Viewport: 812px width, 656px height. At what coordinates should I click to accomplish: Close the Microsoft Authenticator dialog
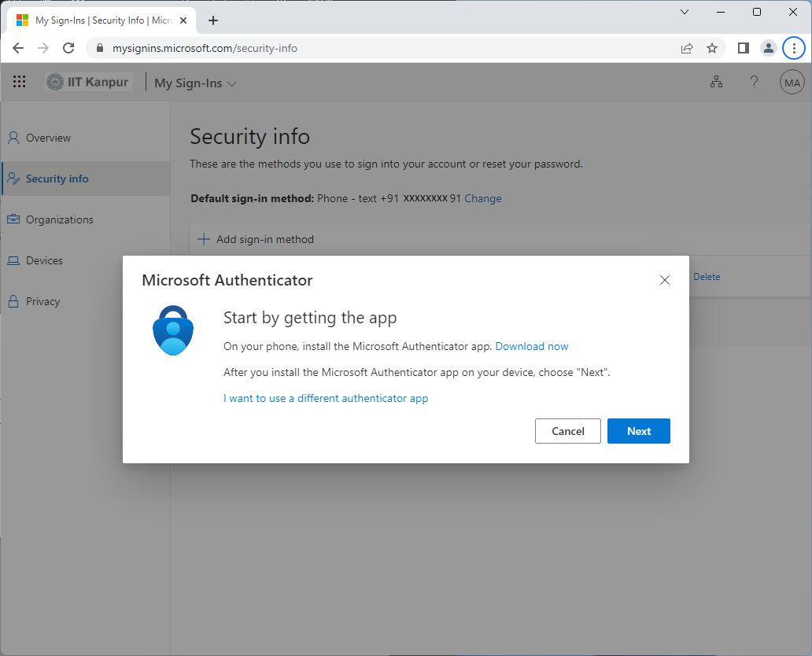[x=664, y=280]
